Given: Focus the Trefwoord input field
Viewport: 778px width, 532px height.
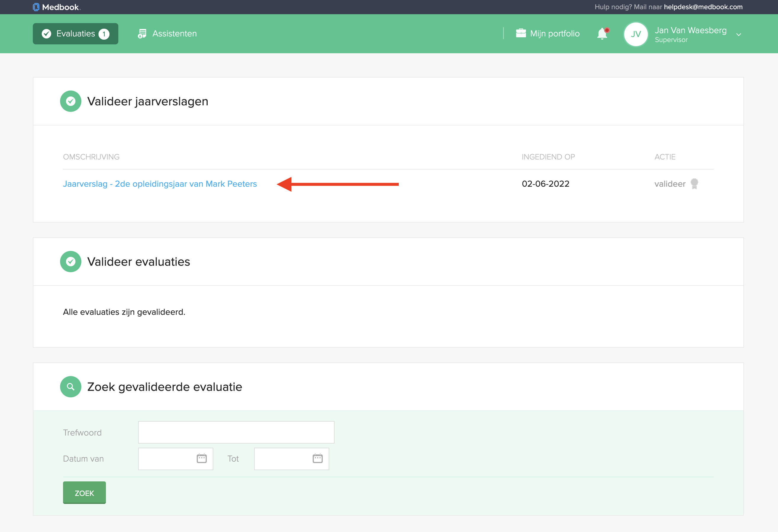Looking at the screenshot, I should tap(236, 432).
